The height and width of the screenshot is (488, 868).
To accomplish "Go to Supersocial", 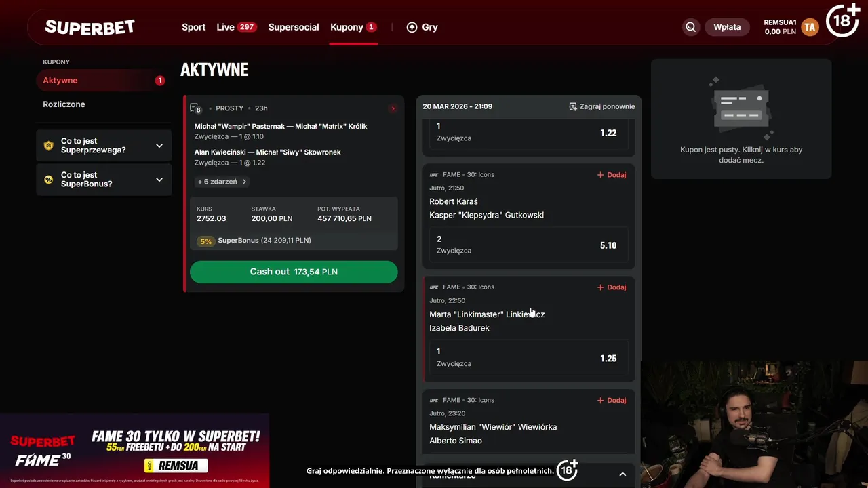I will (293, 27).
